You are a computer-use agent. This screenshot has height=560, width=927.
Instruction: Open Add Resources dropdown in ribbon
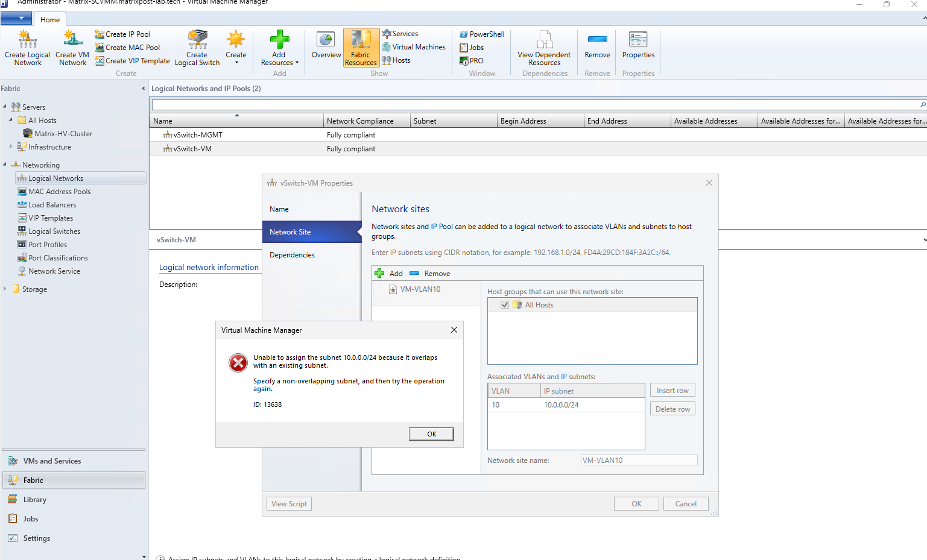point(279,48)
